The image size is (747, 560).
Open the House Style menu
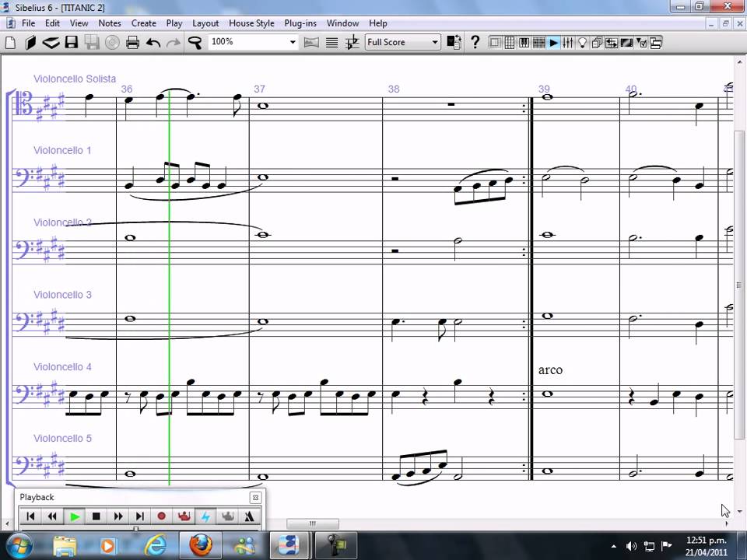coord(251,23)
